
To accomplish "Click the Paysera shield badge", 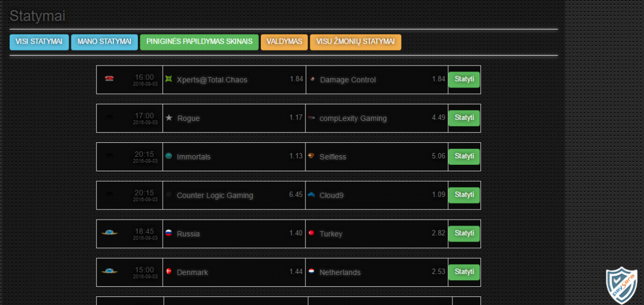I will [x=621, y=286].
